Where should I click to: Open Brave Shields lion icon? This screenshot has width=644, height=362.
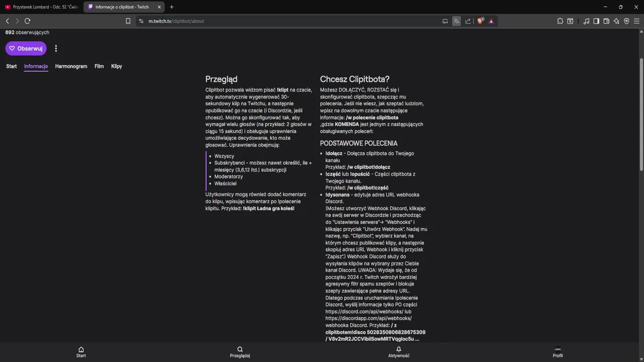(x=480, y=21)
